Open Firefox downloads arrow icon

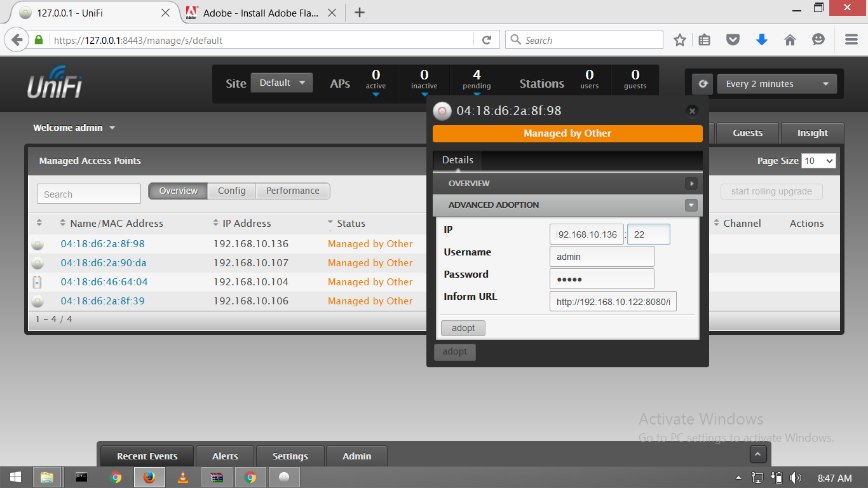click(761, 40)
